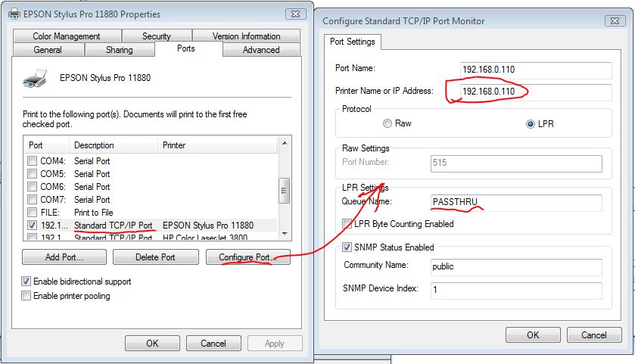Click the Add Port button
This screenshot has width=635, height=364.
click(x=64, y=257)
